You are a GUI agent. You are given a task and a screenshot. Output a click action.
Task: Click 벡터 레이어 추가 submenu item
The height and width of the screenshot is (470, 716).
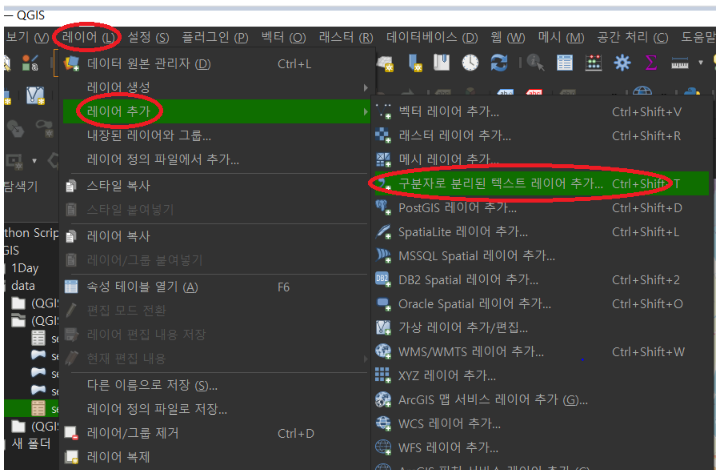pyautogui.click(x=542, y=111)
